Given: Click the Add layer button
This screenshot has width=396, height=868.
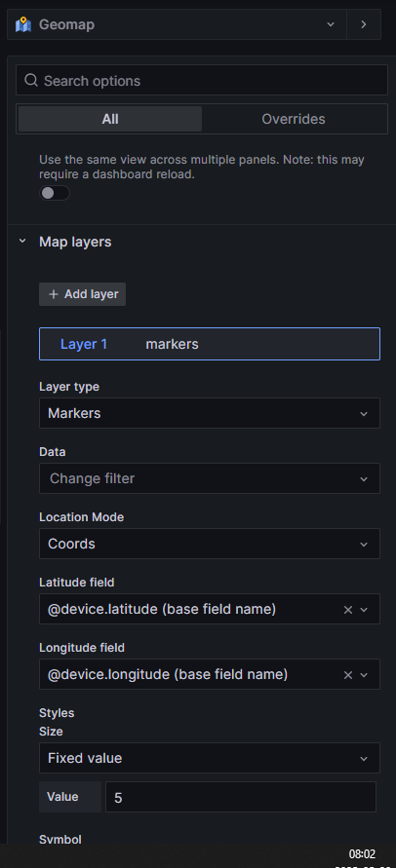Looking at the screenshot, I should (x=83, y=294).
